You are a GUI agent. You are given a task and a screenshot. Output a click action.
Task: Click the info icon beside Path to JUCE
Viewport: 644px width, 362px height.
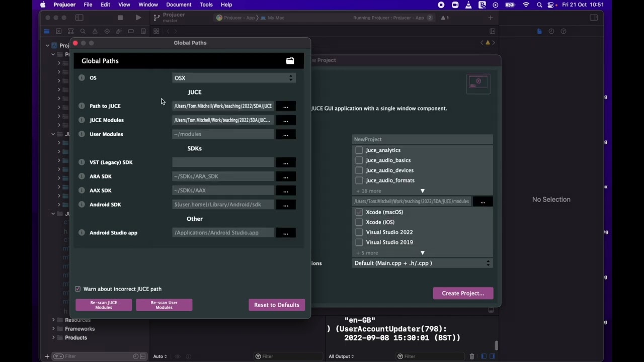[x=82, y=106]
